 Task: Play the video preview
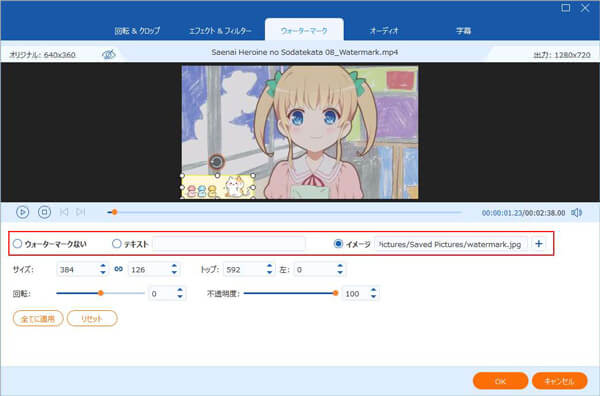pyautogui.click(x=23, y=212)
